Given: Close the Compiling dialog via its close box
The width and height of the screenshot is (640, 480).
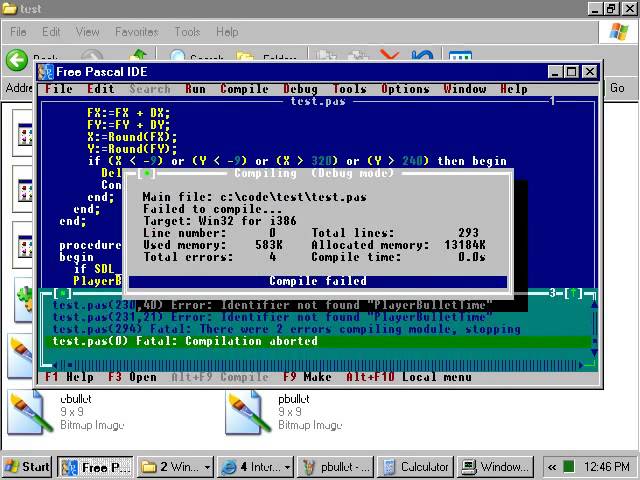Looking at the screenshot, I should point(146,173).
